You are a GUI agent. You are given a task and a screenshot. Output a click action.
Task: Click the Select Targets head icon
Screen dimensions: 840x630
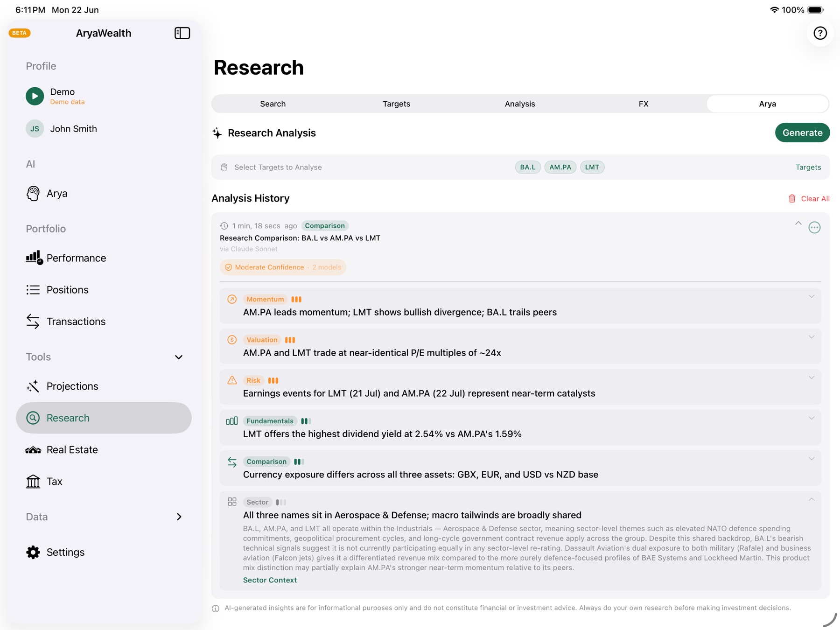(x=224, y=167)
